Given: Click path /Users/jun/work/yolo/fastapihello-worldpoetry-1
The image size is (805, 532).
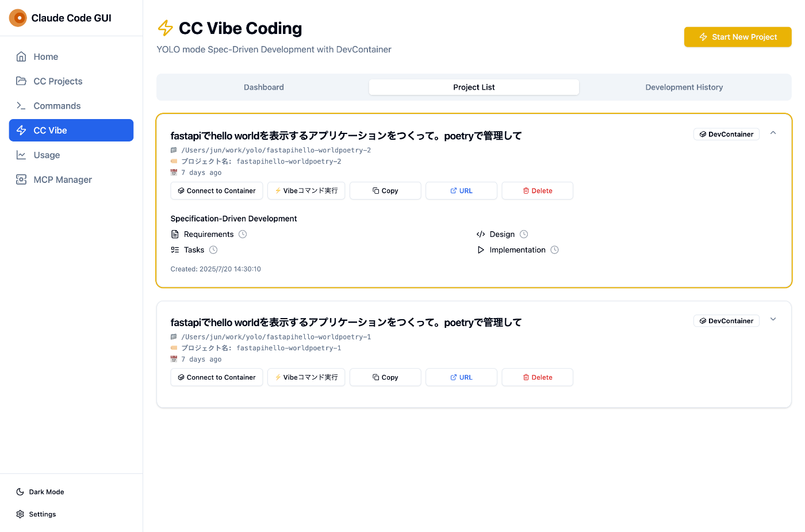Looking at the screenshot, I should click(276, 337).
